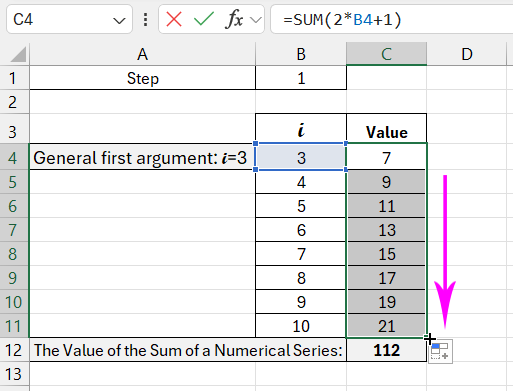513x391 pixels.
Task: Select row 1 header
Action: [14, 78]
